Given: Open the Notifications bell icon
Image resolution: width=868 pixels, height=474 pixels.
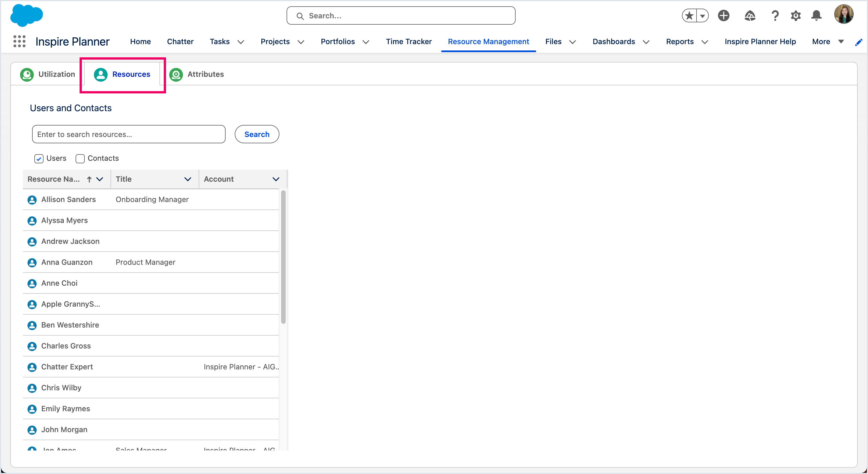Looking at the screenshot, I should (816, 15).
